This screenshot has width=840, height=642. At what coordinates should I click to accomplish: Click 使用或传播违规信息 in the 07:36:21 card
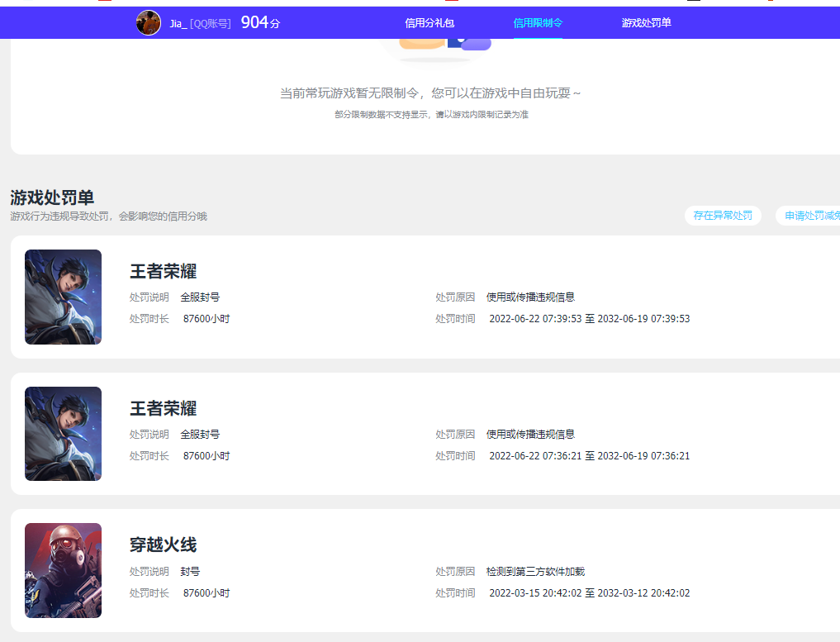pyautogui.click(x=530, y=434)
